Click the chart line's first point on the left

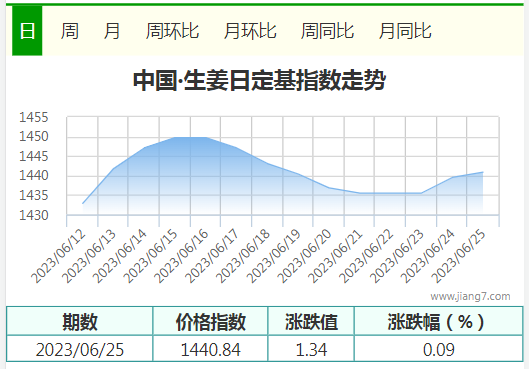(83, 203)
